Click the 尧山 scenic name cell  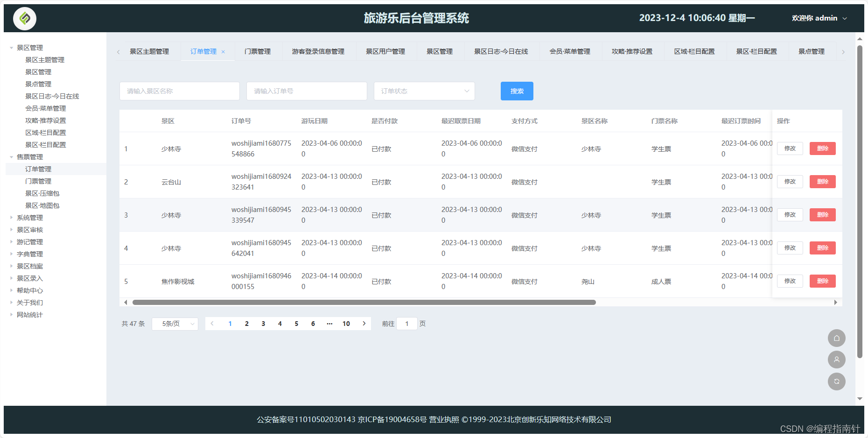(x=588, y=282)
